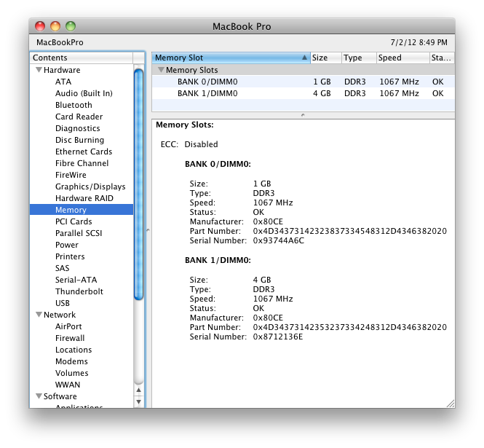The height and width of the screenshot is (448, 484).
Task: Click BANK 0 part number value
Action: coord(350,231)
